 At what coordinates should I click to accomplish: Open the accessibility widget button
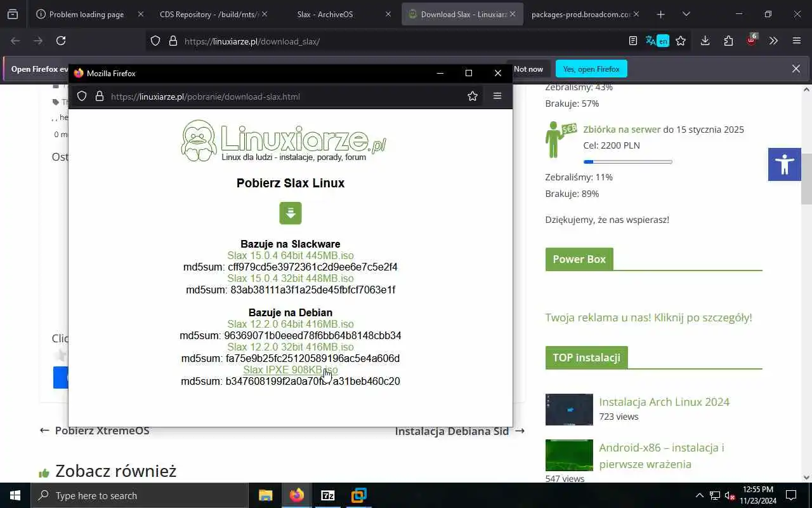pyautogui.click(x=785, y=164)
